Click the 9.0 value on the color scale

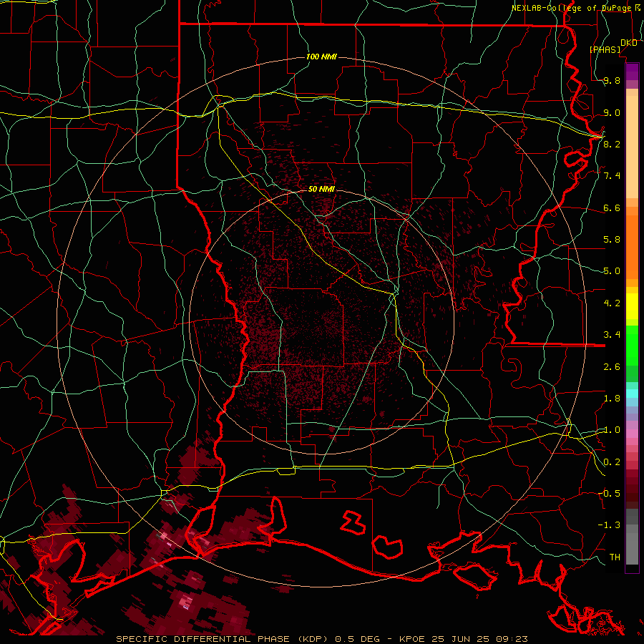click(612, 113)
